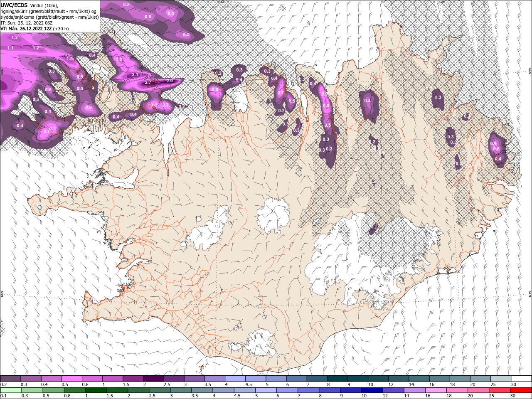Click the 'VT: Mán. 26.12.2022 12Z (+30 h)' line
The image size is (532, 399).
[34, 29]
